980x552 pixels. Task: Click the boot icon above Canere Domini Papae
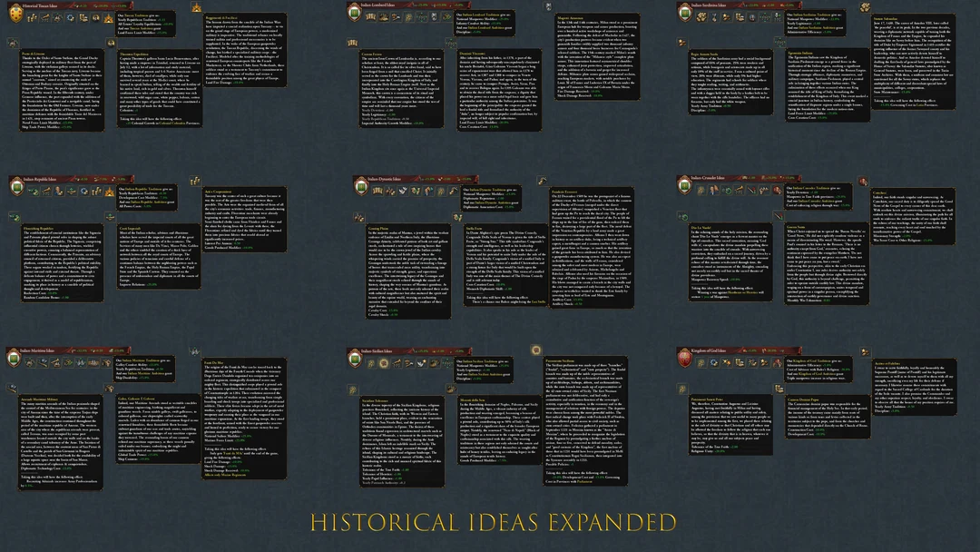[x=779, y=387]
